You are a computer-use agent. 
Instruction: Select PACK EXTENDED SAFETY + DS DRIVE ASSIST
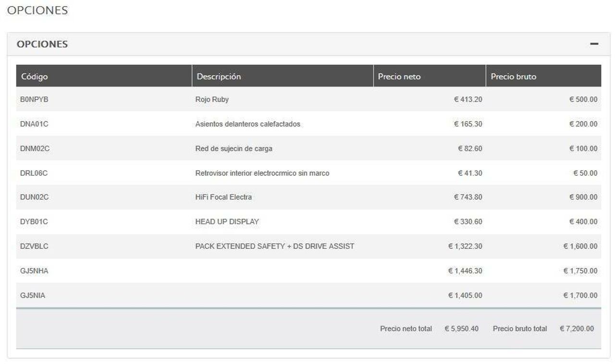pyautogui.click(x=274, y=246)
